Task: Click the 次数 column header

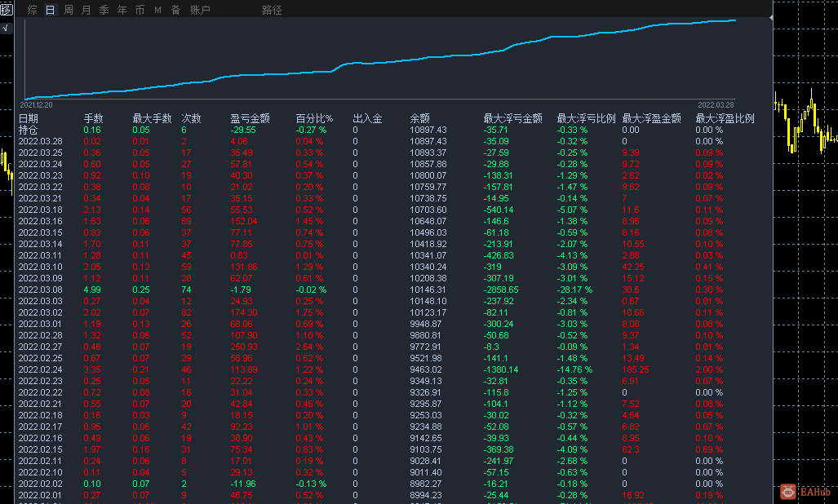Action: pos(191,118)
